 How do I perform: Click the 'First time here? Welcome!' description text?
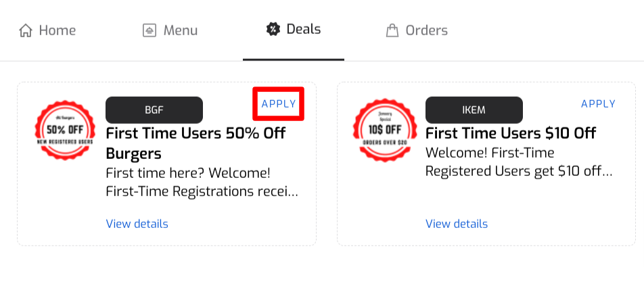[188, 173]
